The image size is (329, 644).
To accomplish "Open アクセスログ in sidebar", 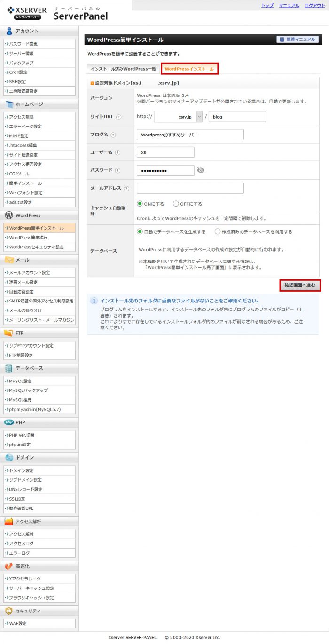I will (39, 543).
